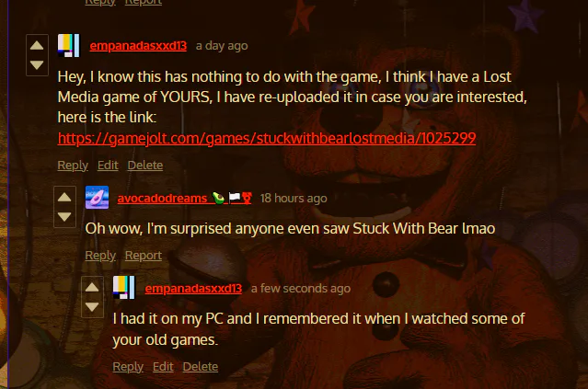
Task: Downvote the avocadodreams reply
Action: 64,217
